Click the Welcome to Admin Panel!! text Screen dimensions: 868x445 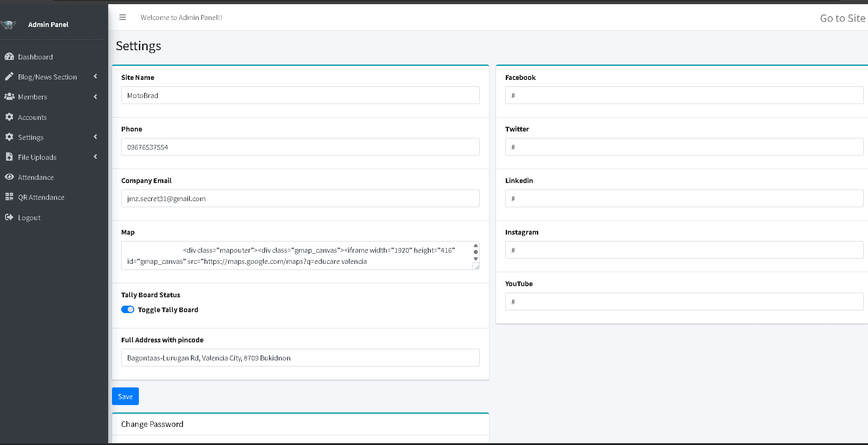coord(182,18)
